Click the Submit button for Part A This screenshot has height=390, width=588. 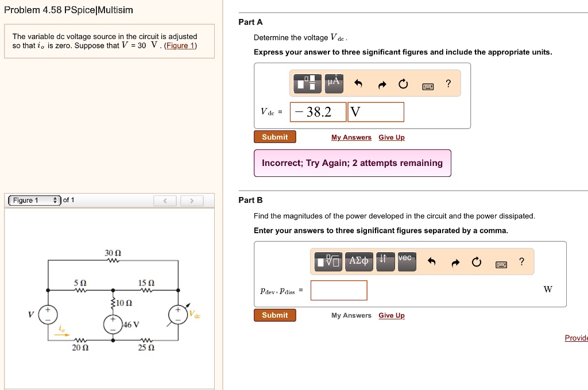(x=274, y=137)
